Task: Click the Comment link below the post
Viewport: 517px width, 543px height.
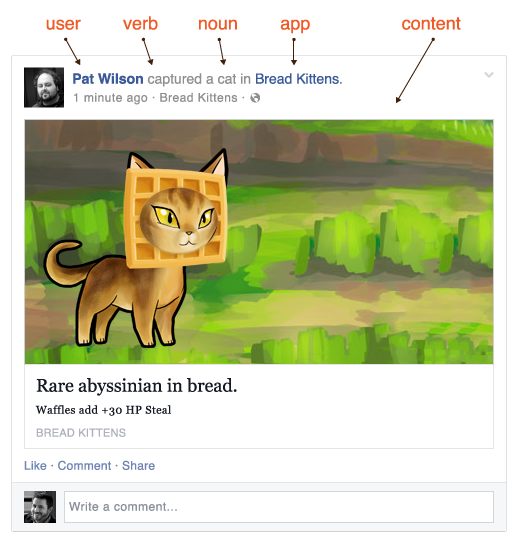Action: click(84, 466)
